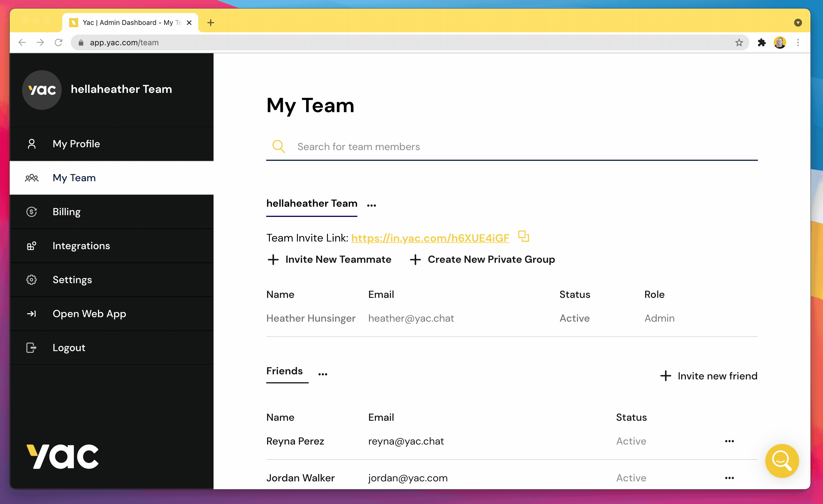The image size is (823, 504).
Task: Click reyna@yac.chat email
Action: click(406, 441)
